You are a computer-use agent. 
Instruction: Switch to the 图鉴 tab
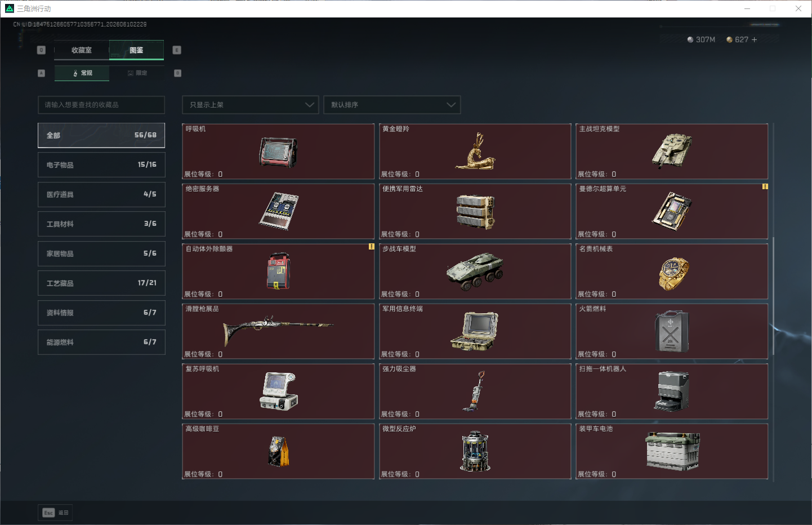[x=136, y=50]
